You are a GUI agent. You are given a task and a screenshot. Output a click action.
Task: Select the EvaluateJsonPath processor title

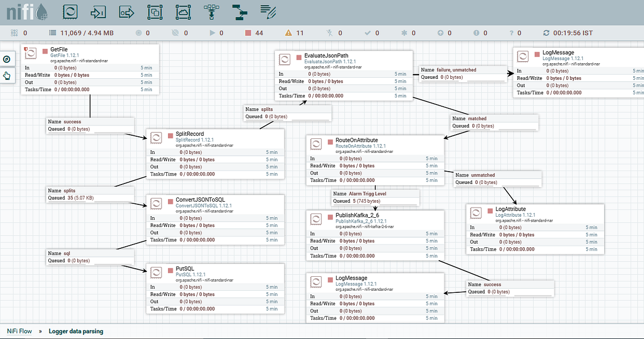coord(326,55)
